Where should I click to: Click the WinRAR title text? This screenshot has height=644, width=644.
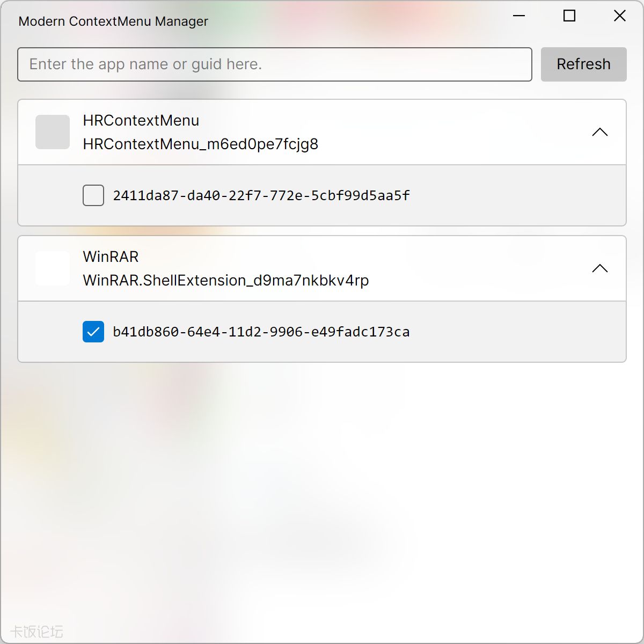(x=111, y=257)
